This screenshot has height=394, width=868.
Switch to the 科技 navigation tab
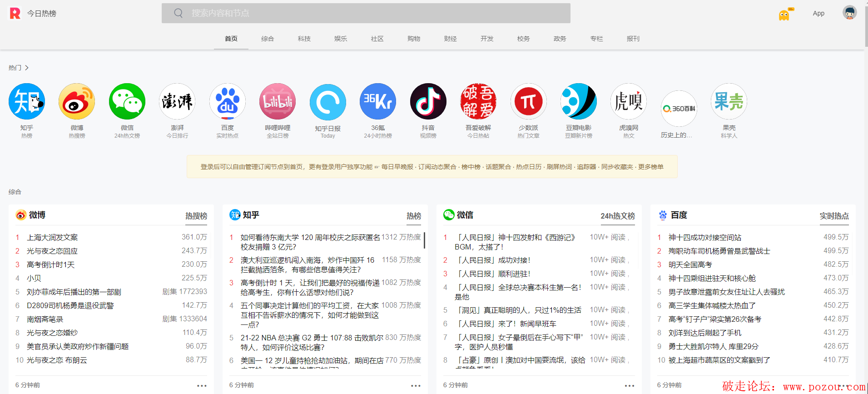[304, 39]
